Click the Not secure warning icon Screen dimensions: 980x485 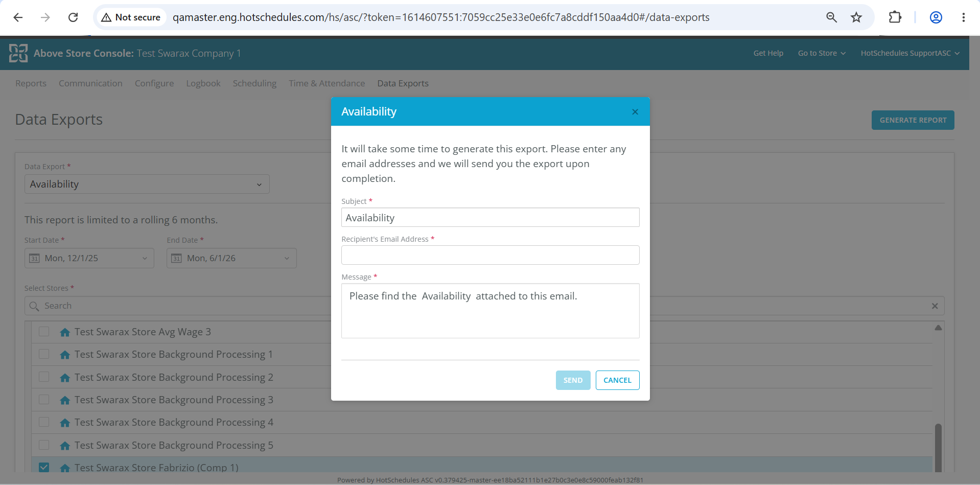pos(106,17)
